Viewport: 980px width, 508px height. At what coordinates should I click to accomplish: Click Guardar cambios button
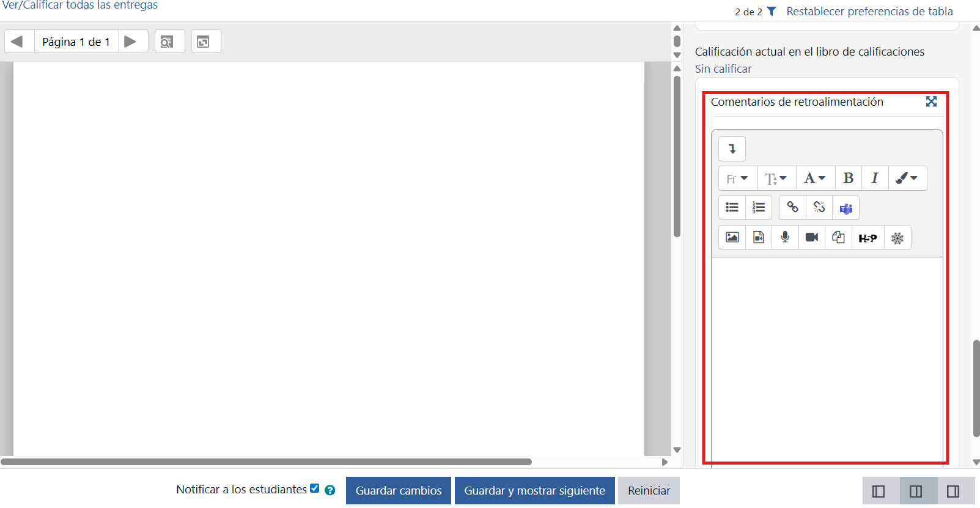[x=399, y=491]
